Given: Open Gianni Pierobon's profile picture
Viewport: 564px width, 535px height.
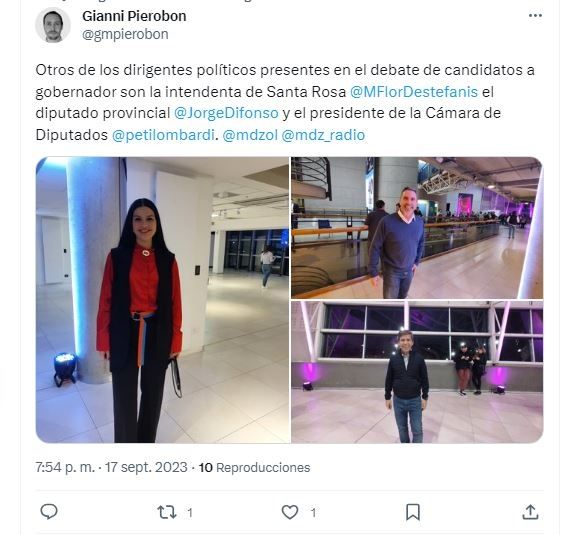Looking at the screenshot, I should 53,25.
